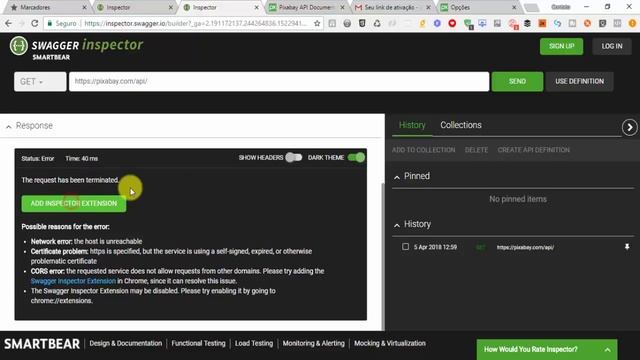This screenshot has height=360, width=640.
Task: Open the Mocking & Virtualization footer link
Action: pyautogui.click(x=390, y=343)
